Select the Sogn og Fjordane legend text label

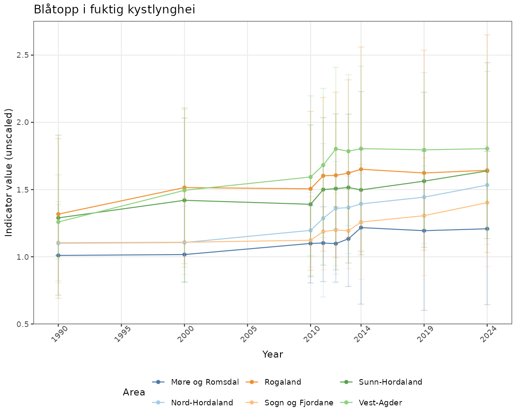(299, 403)
